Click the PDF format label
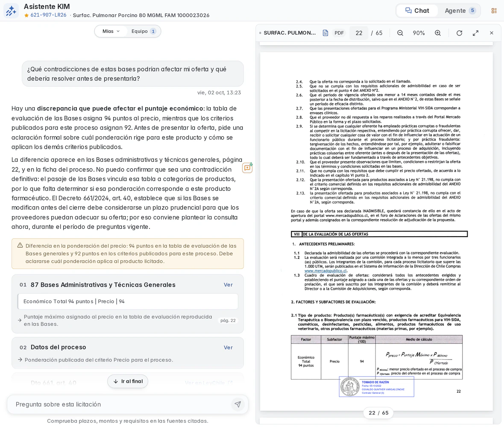The width and height of the screenshot is (504, 427). point(339,33)
